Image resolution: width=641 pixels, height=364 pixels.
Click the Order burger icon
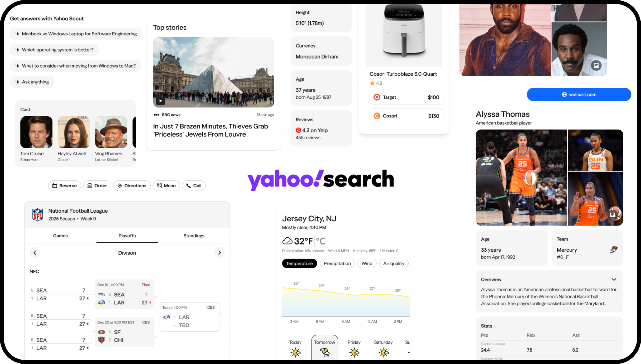tap(89, 185)
